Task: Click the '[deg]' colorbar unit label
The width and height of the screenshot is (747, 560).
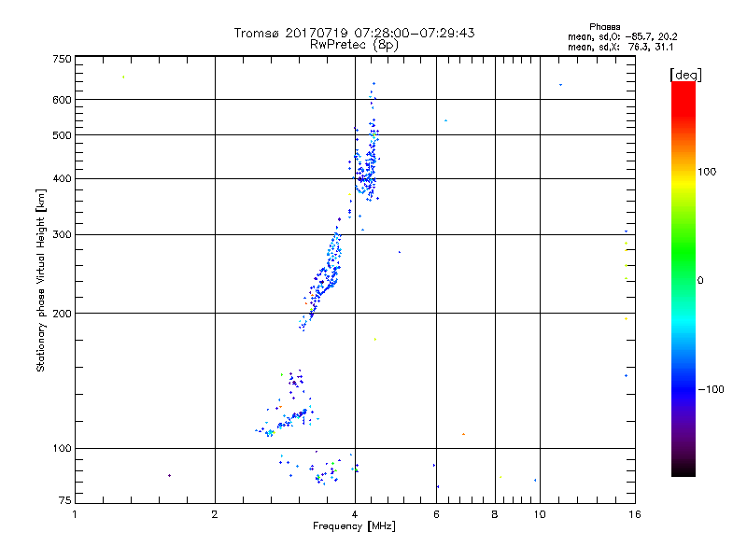Action: pos(685,75)
